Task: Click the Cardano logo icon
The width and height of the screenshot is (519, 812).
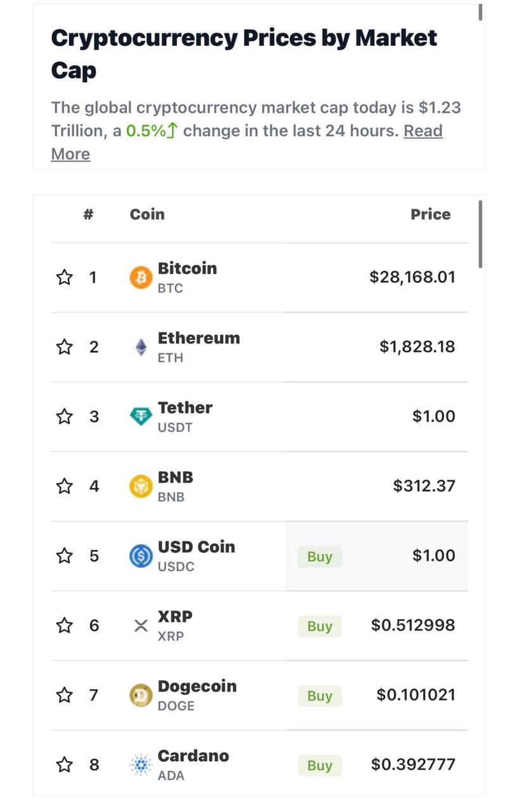Action: [141, 766]
